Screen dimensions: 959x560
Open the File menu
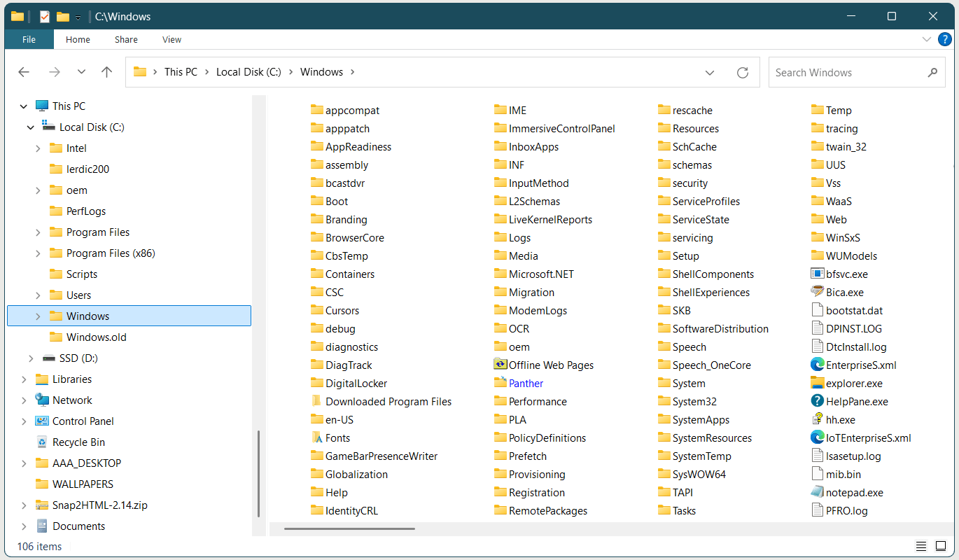pos(29,40)
